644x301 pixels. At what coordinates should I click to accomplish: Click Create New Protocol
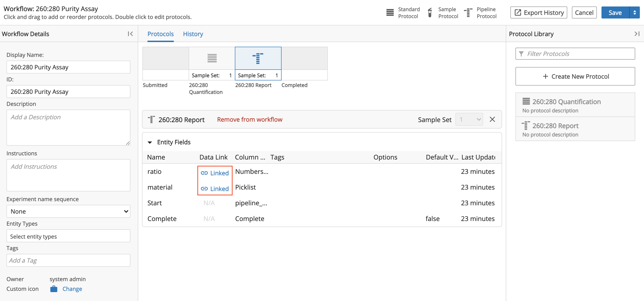click(x=575, y=76)
